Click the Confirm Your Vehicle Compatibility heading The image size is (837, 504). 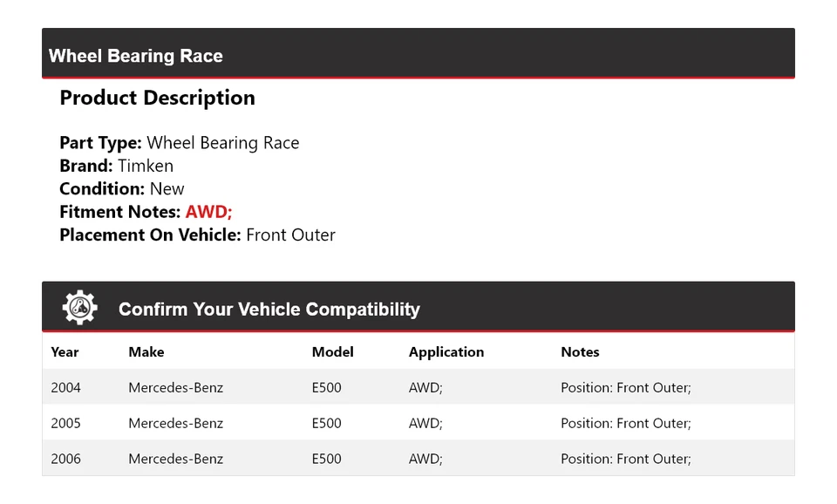(269, 310)
